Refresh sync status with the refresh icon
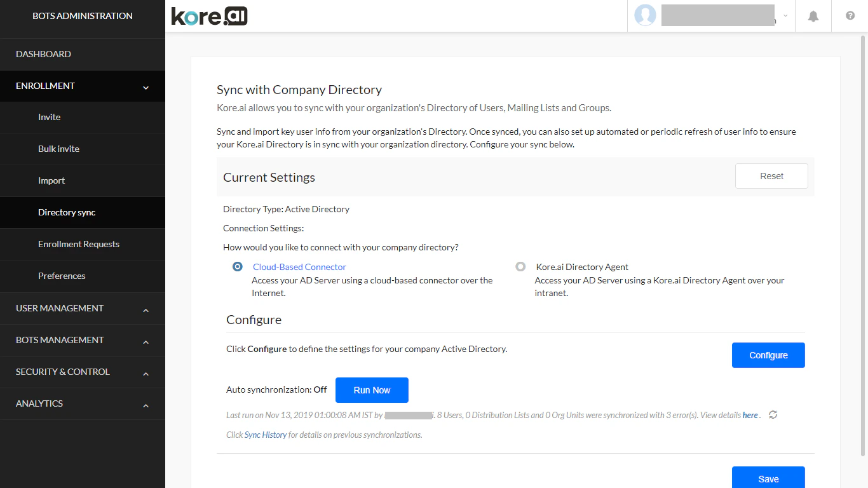Viewport: 868px width, 488px height. (773, 414)
